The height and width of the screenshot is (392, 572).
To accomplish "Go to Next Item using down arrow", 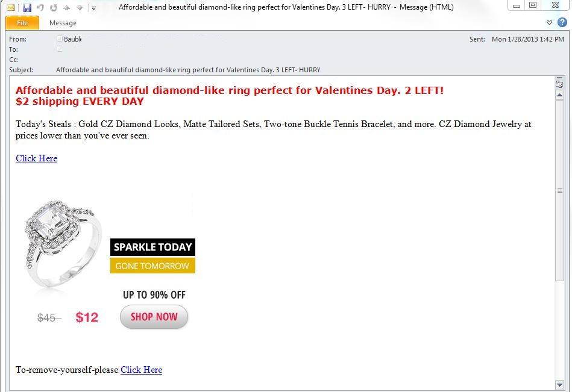I will click(80, 8).
